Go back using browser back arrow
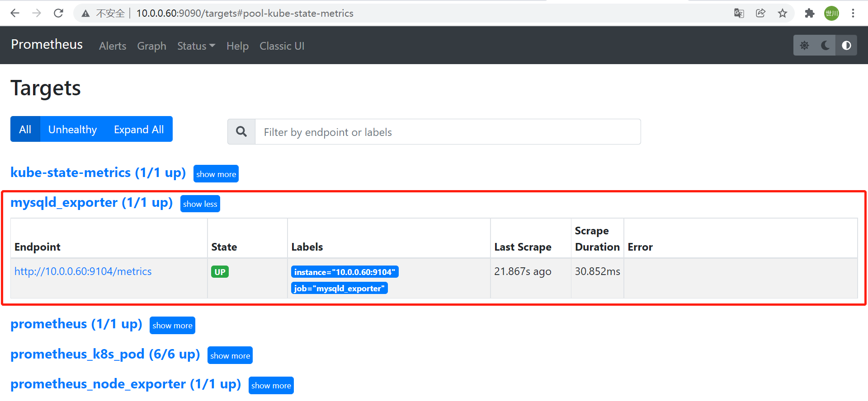868x401 pixels. [15, 13]
